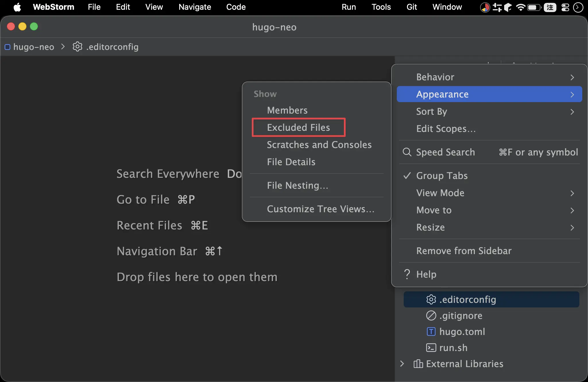The height and width of the screenshot is (382, 588).
Task: Click the hugo.toml file icon
Action: (x=431, y=332)
